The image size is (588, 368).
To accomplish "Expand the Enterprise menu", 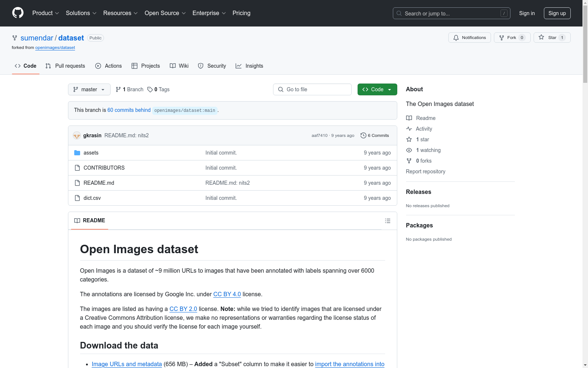I will [x=209, y=13].
